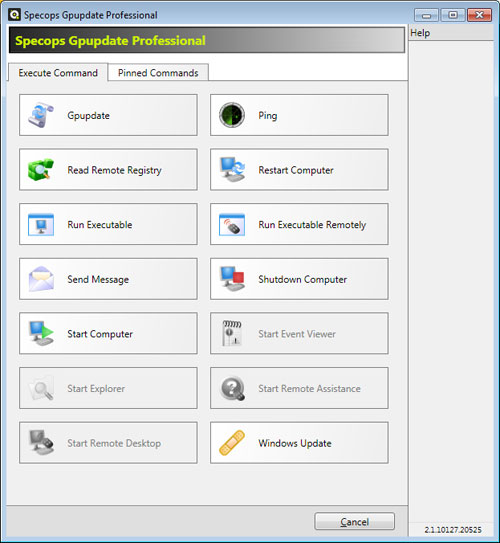Image resolution: width=500 pixels, height=543 pixels.
Task: Click the version number 2.1.10127.20525
Action: [x=453, y=530]
